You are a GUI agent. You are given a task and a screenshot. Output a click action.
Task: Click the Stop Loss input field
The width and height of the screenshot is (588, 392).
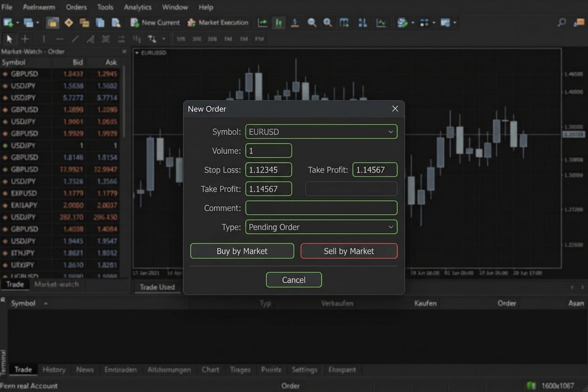(x=269, y=170)
